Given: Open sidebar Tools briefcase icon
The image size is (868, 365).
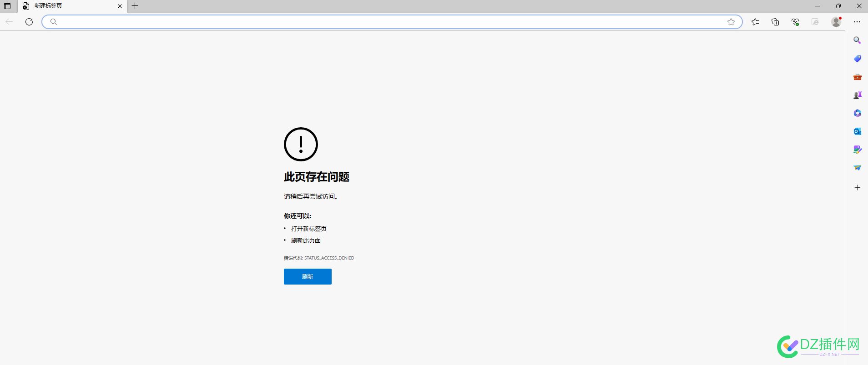Looking at the screenshot, I should point(857,77).
